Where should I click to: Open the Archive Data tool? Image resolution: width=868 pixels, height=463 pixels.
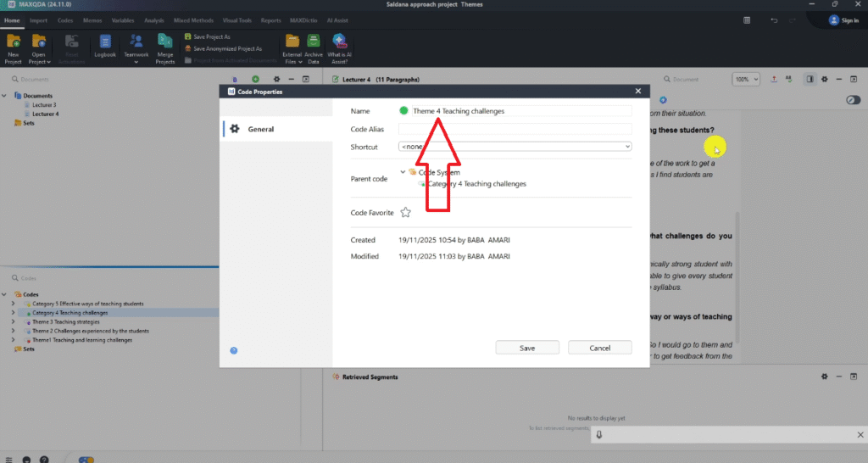(314, 42)
